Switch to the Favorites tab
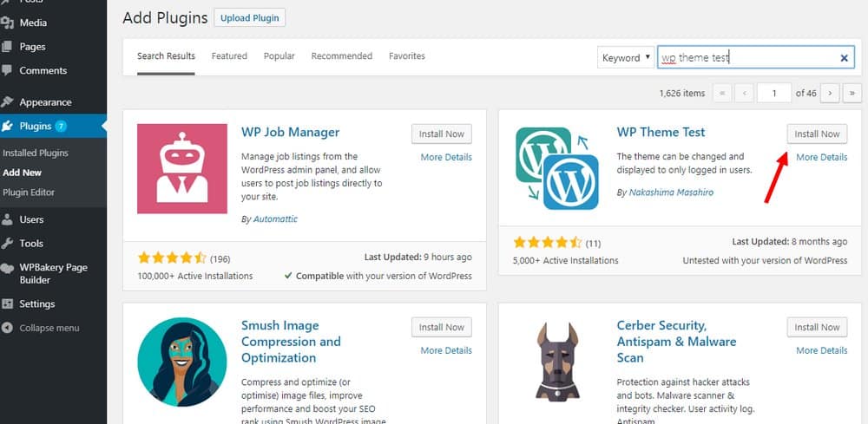 pos(407,55)
